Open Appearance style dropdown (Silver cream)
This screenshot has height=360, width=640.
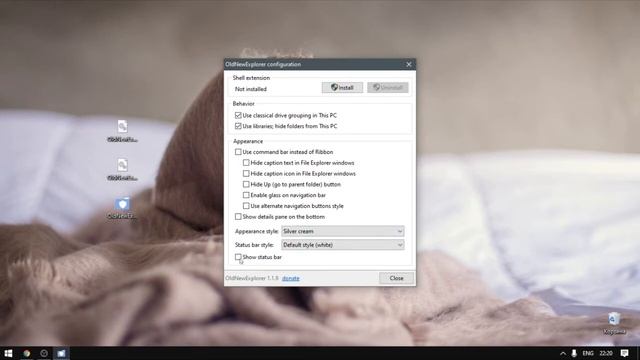coord(342,231)
